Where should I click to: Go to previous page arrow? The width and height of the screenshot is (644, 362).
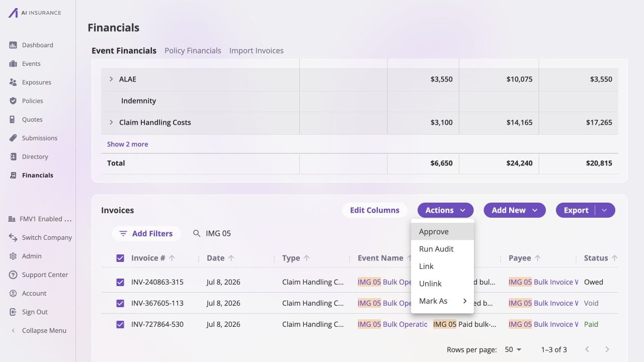(x=587, y=349)
